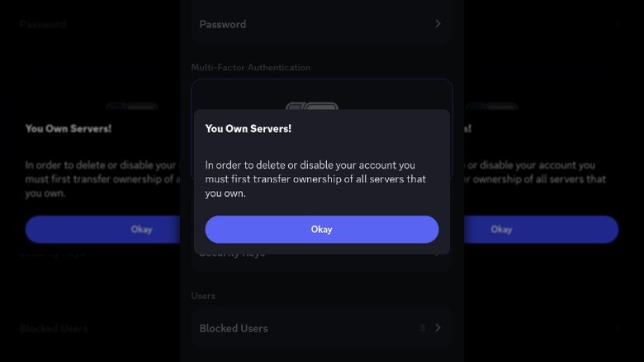
Task: Click the Password label in the left blurred panel
Action: point(43,24)
